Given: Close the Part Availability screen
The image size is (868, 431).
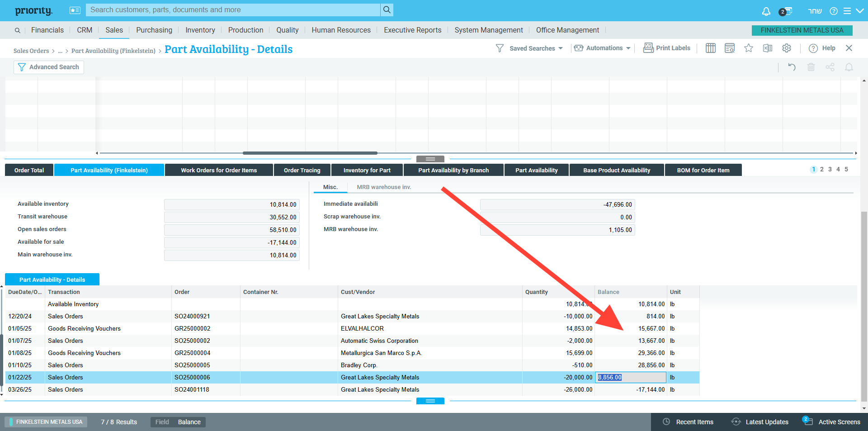Looking at the screenshot, I should coord(849,48).
